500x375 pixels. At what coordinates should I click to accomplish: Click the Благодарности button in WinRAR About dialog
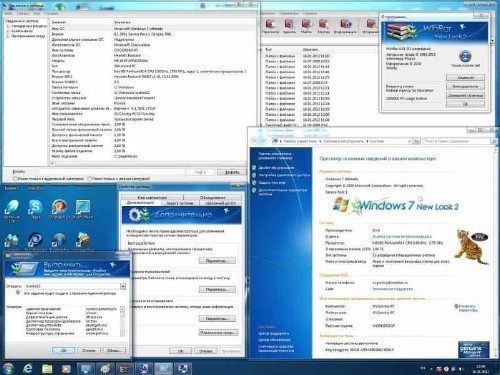[x=465, y=86]
